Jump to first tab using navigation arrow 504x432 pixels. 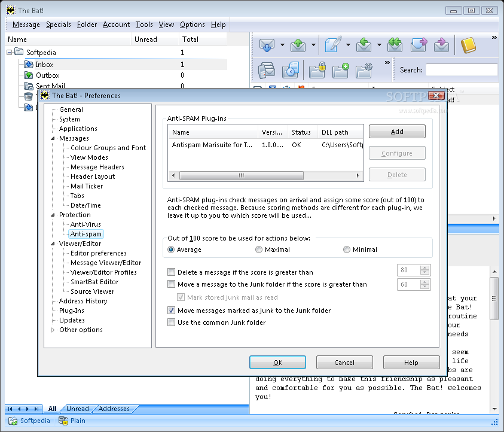pyautogui.click(x=10, y=409)
